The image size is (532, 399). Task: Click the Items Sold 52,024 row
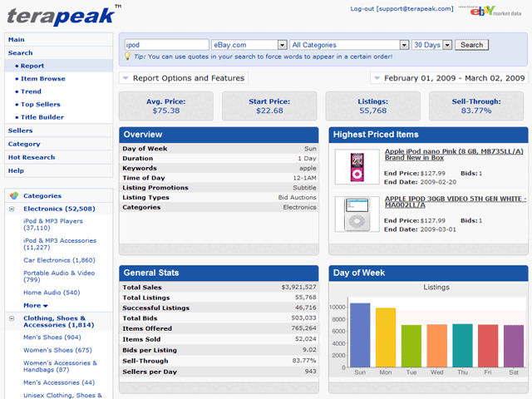click(219, 339)
